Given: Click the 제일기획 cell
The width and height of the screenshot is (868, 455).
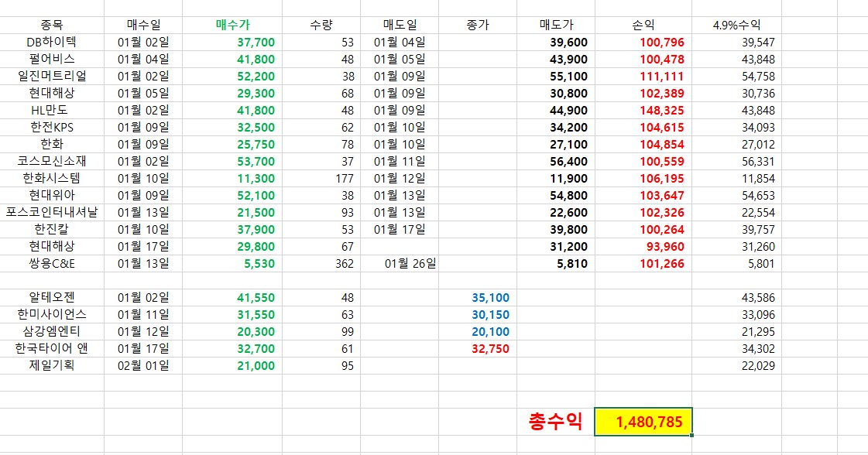Looking at the screenshot, I should 51,365.
